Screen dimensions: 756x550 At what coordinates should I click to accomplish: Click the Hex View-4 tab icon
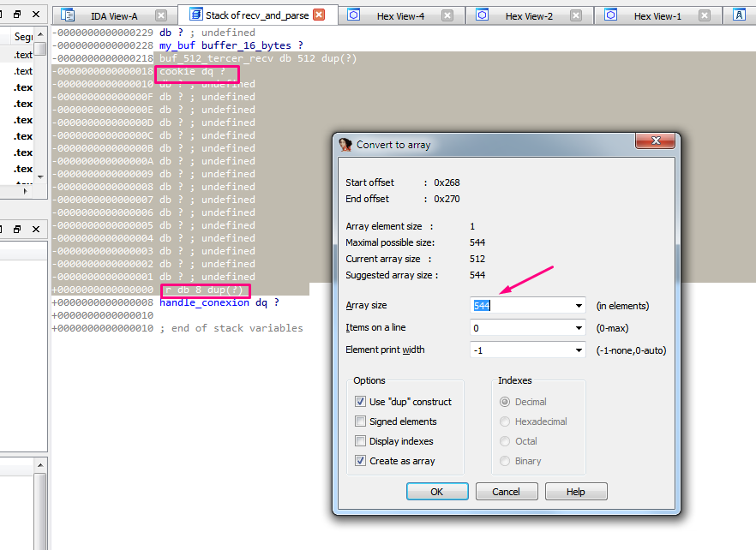click(354, 15)
